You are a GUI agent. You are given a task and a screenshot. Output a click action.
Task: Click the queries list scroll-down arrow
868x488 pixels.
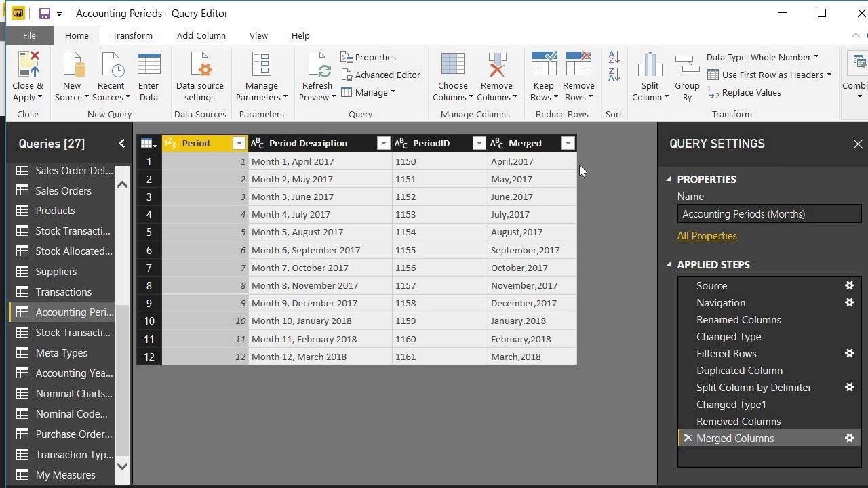122,465
